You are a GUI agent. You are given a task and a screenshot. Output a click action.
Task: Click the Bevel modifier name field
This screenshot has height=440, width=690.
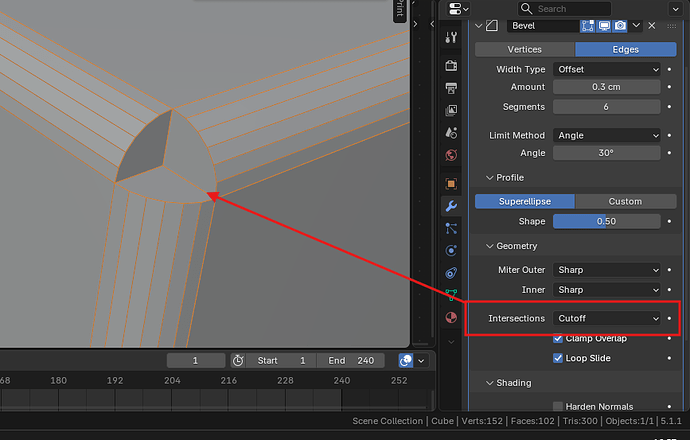[x=543, y=26]
